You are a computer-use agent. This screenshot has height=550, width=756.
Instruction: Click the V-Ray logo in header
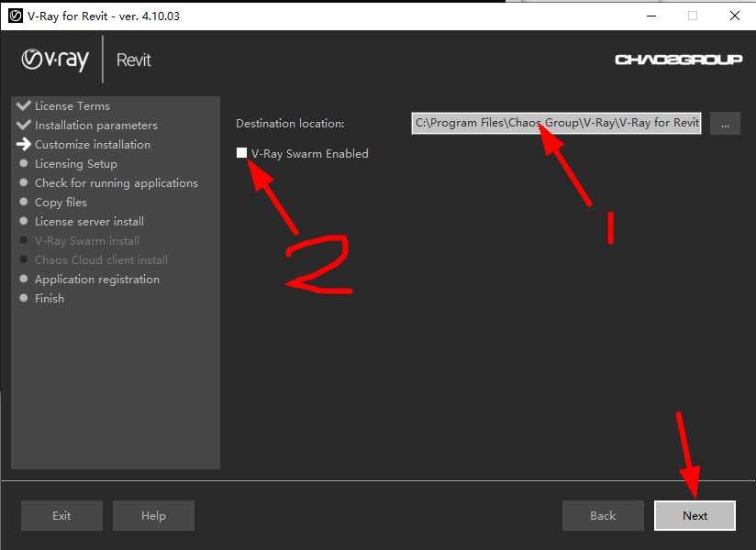(x=55, y=60)
